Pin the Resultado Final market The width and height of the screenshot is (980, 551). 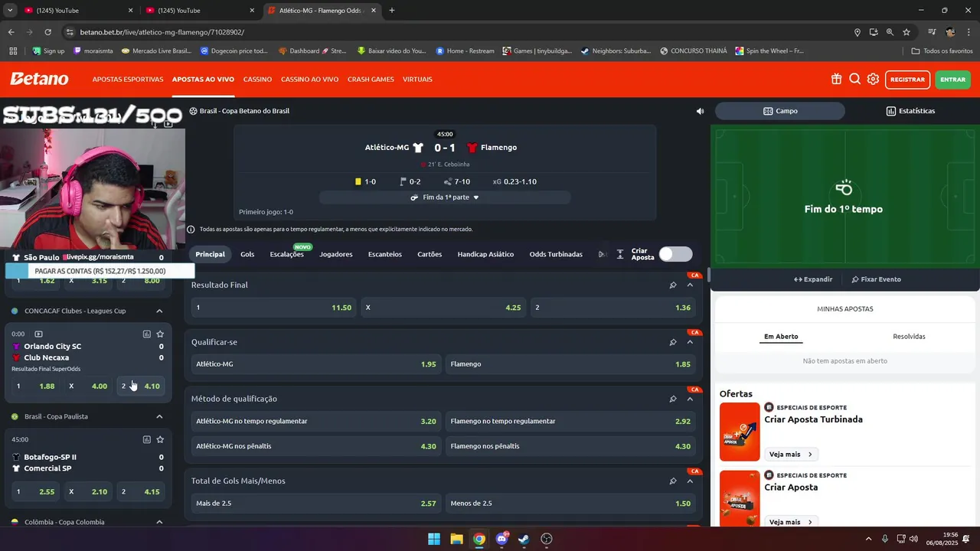pos(673,285)
